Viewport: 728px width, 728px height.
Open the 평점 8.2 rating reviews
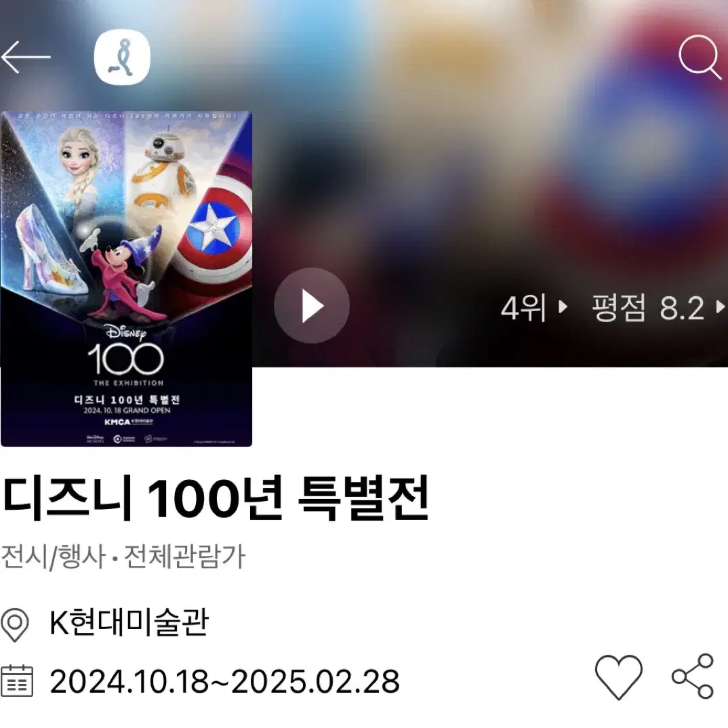click(648, 308)
